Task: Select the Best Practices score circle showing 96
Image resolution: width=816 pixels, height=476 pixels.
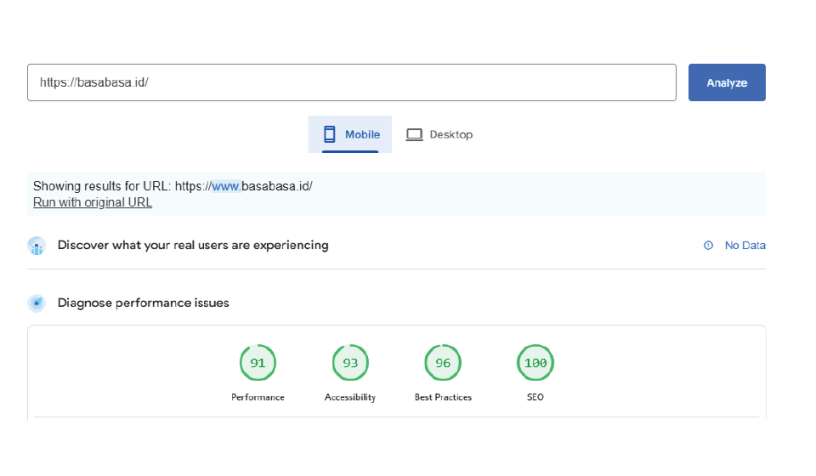Action: [x=443, y=363]
